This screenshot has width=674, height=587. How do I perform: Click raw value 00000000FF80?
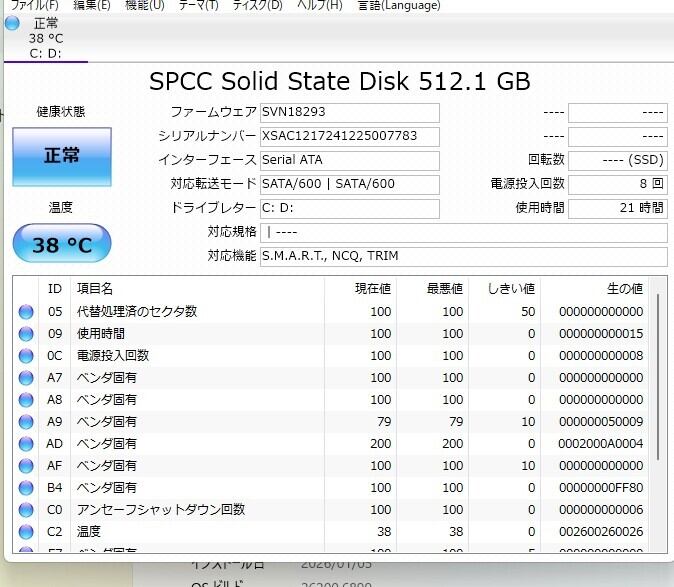pyautogui.click(x=601, y=488)
